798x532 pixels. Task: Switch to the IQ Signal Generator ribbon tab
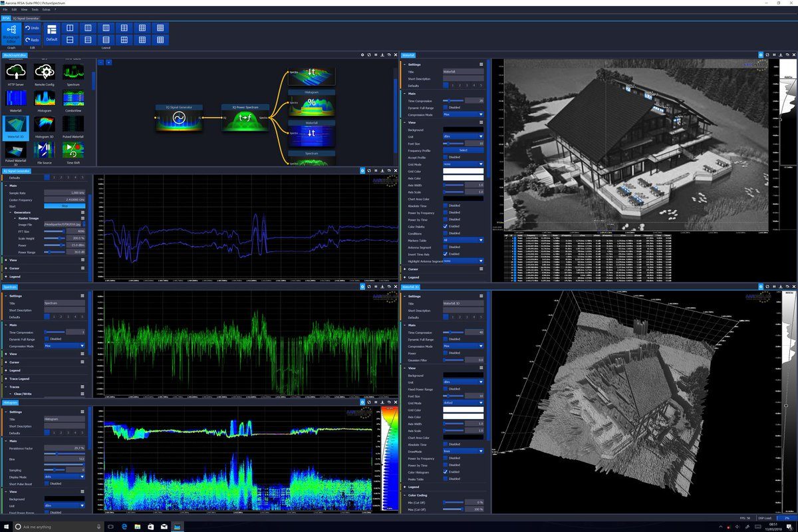click(27, 19)
